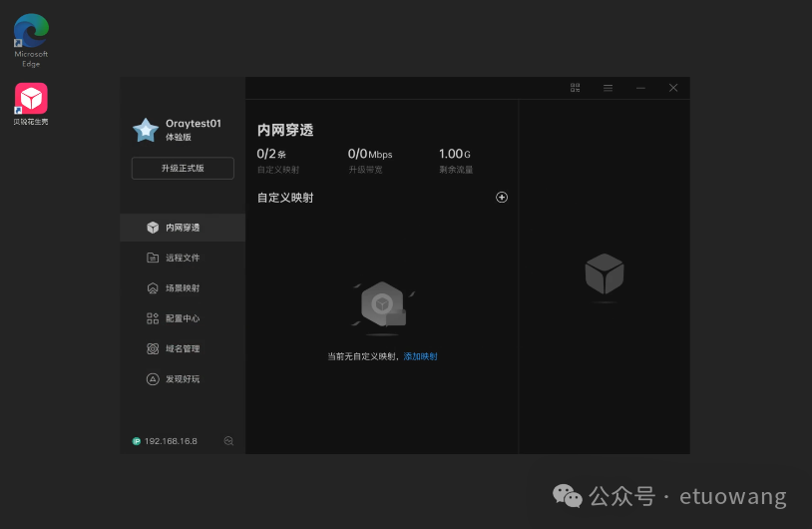Close the 花生壳 window
812x529 pixels.
tap(673, 88)
